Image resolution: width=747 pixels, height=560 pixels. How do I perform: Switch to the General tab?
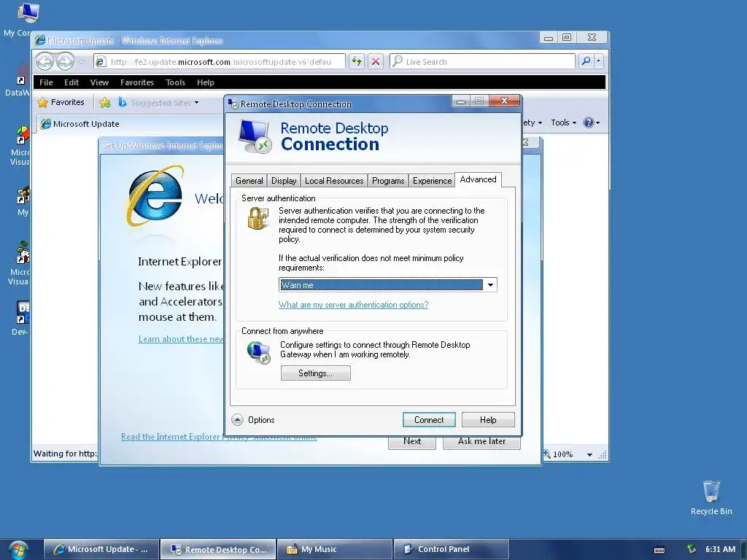(x=249, y=181)
